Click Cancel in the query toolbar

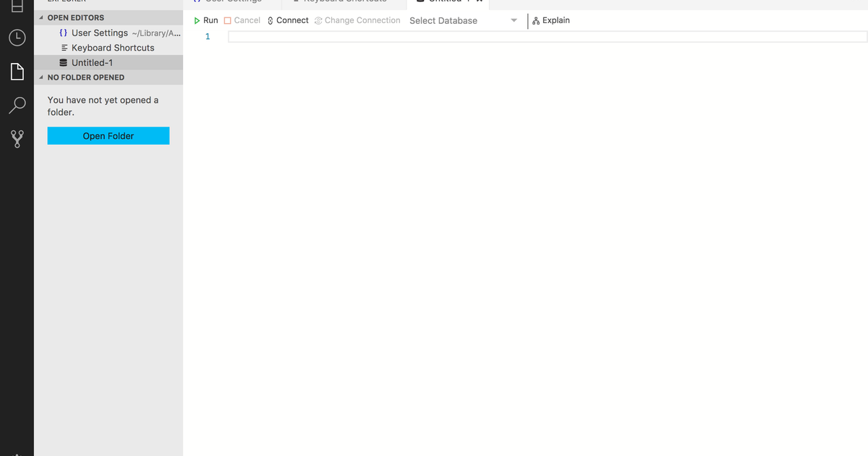242,20
